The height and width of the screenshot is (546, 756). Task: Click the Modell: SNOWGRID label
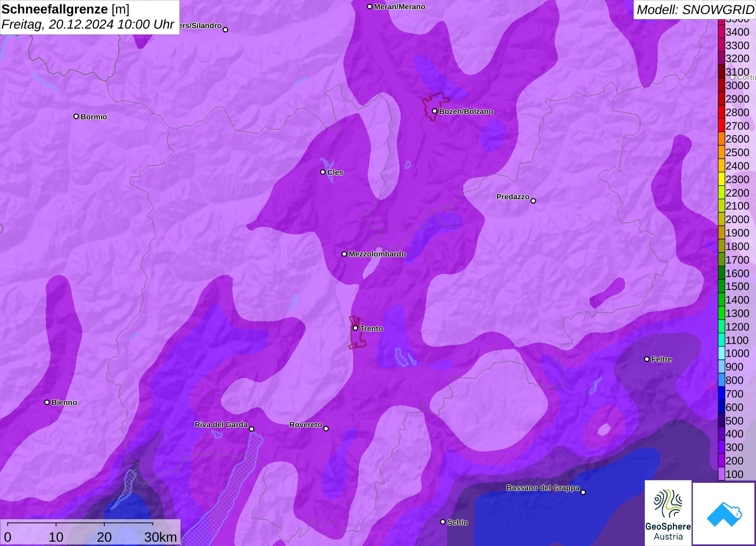(694, 10)
